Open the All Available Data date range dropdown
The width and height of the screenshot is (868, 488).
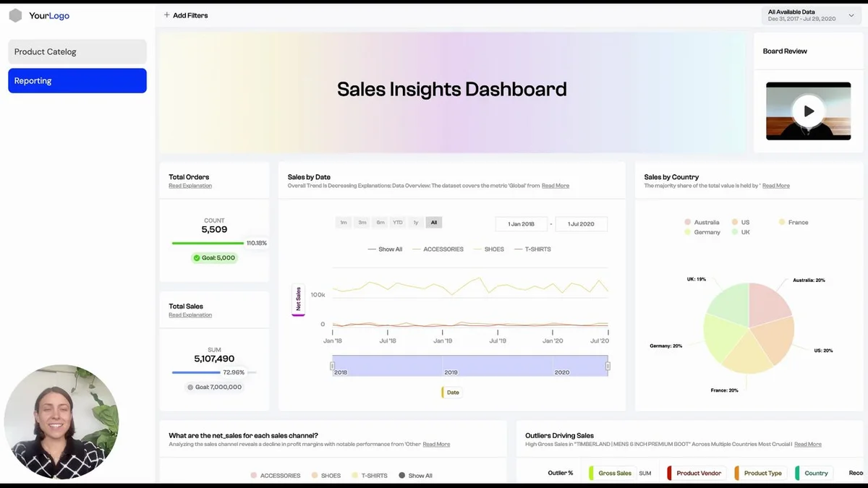click(x=809, y=14)
